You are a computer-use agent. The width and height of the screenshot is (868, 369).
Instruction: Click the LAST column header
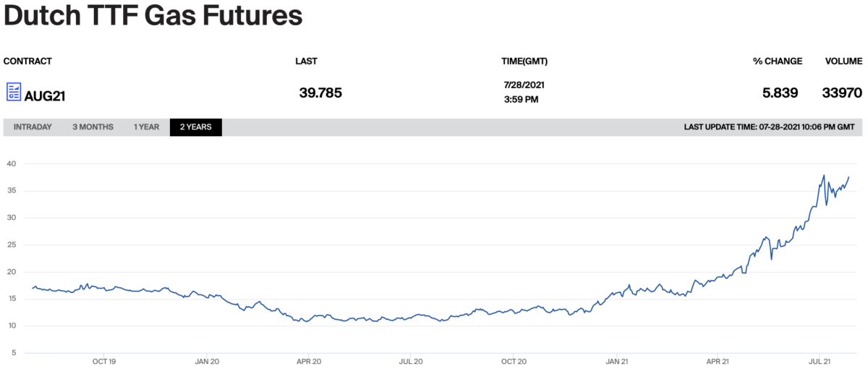306,61
